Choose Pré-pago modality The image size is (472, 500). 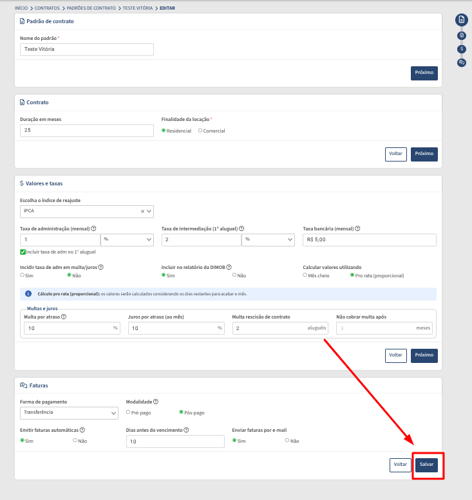point(128,412)
